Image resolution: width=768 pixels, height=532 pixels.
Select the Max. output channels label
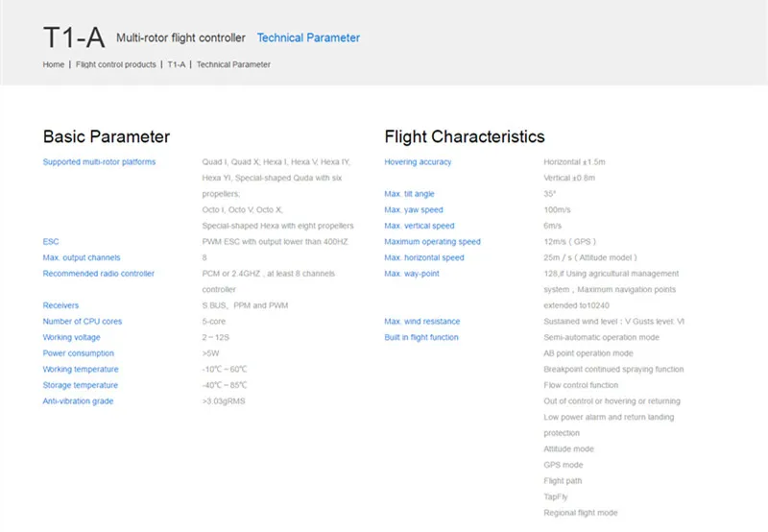pos(82,257)
